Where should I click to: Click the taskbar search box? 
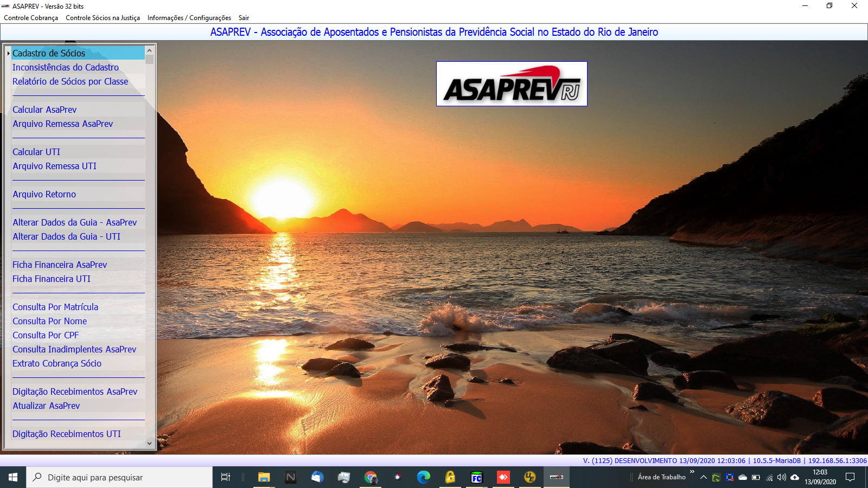pos(119,477)
